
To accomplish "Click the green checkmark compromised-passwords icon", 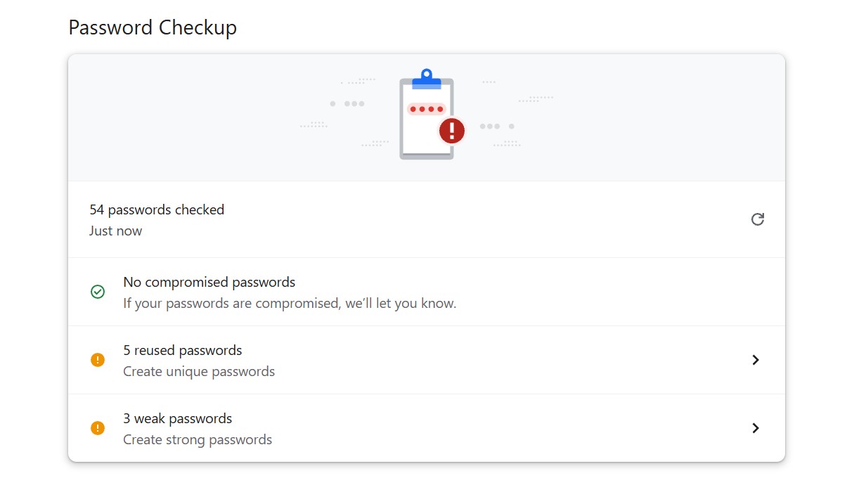I will [x=98, y=292].
